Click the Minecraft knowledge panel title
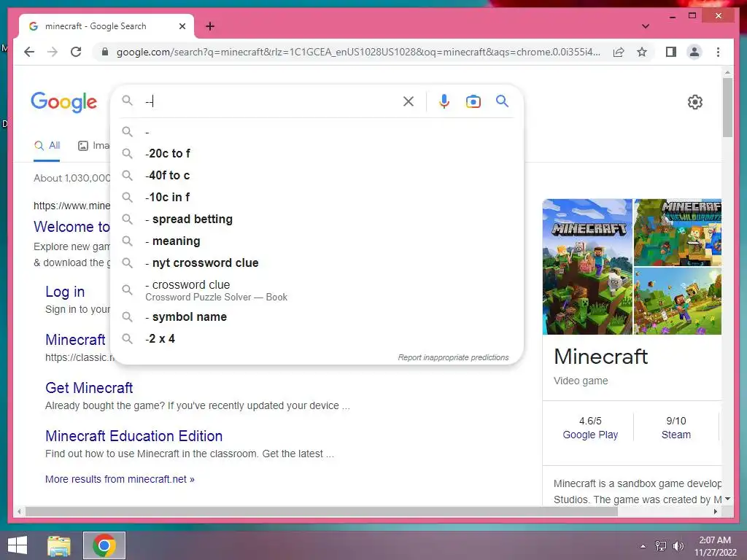747x560 pixels. 601,356
